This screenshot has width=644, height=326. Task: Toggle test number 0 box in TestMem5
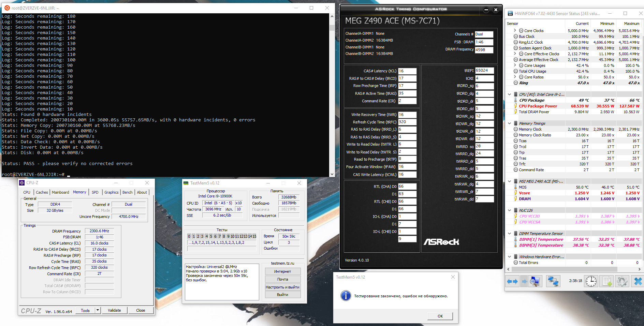click(x=189, y=236)
